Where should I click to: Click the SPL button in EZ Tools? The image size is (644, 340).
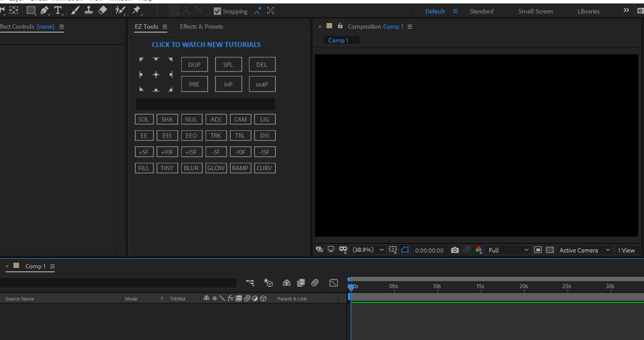pos(228,65)
